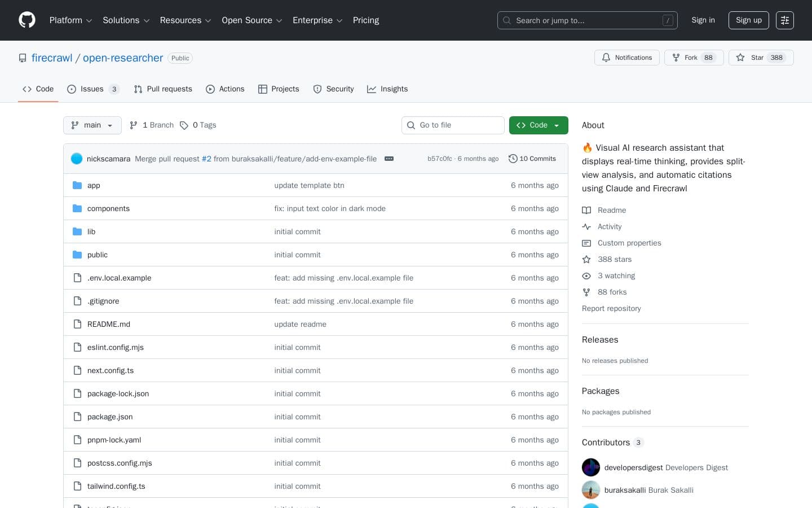The height and width of the screenshot is (508, 812).
Task: Click the notification bell icon
Action: (606, 58)
